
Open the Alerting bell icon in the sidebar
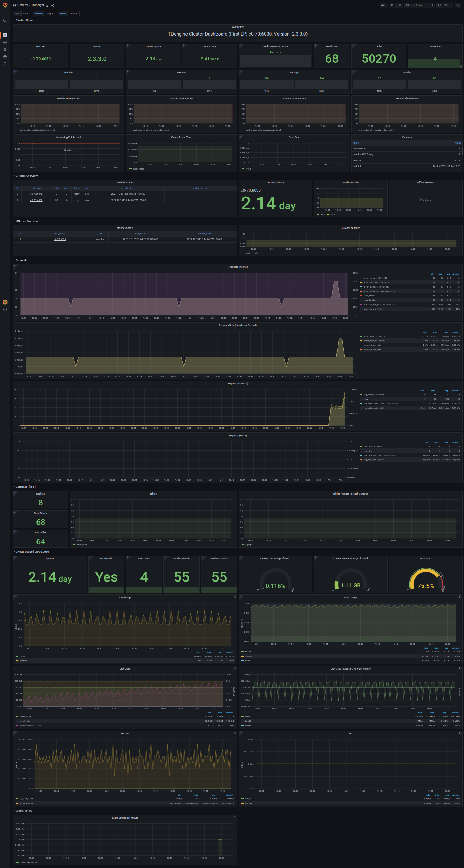[x=5, y=49]
